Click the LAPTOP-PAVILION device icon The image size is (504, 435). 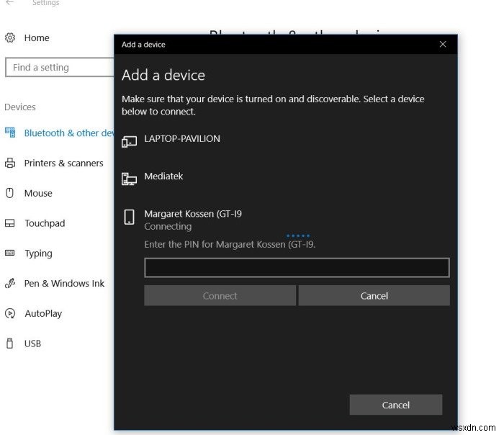(129, 141)
